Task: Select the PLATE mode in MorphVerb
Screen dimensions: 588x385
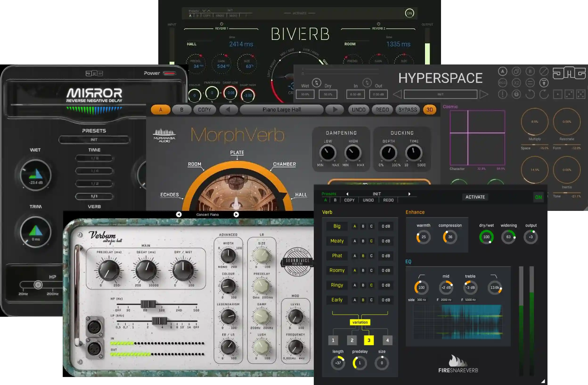Action: [x=237, y=152]
